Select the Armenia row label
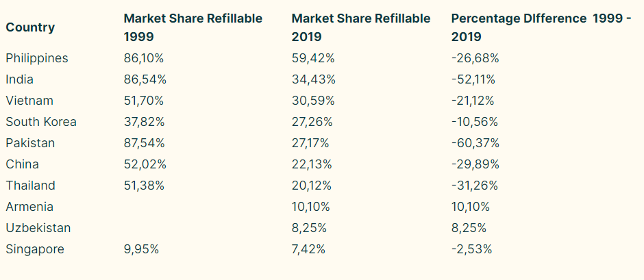 pyautogui.click(x=29, y=207)
